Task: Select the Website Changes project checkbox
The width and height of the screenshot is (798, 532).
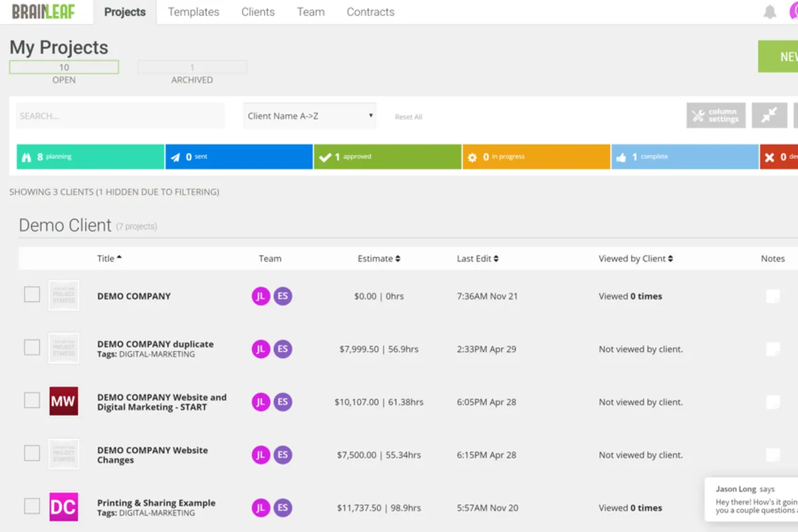Action: pos(32,454)
